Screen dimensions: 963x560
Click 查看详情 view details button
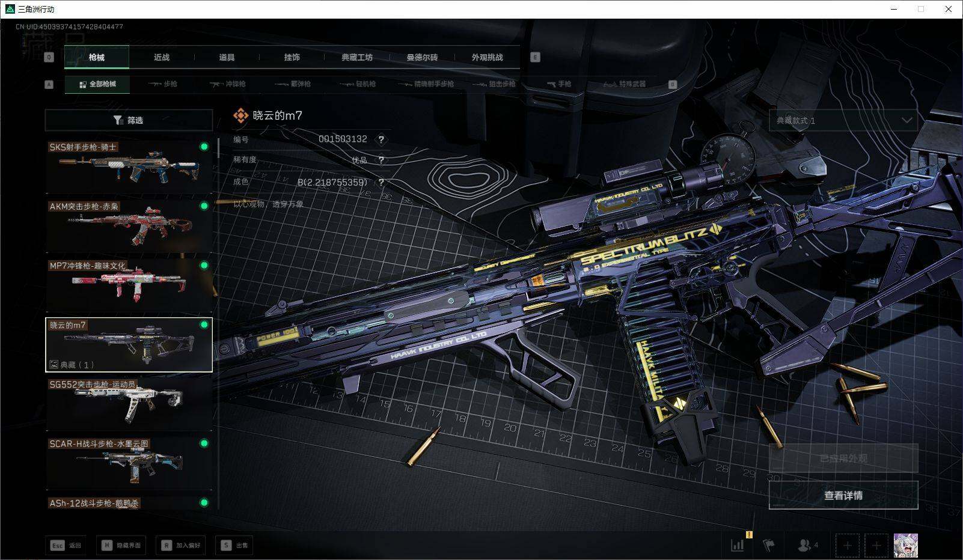tap(843, 495)
